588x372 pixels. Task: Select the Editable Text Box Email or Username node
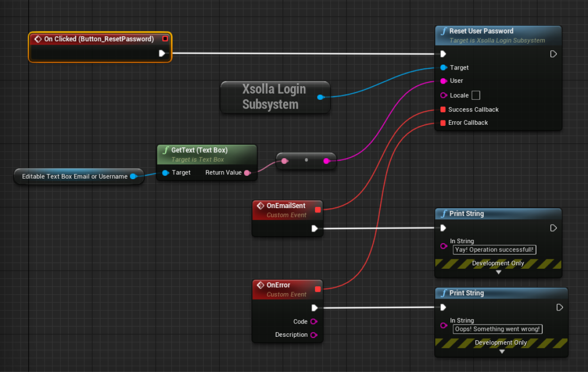tap(74, 176)
